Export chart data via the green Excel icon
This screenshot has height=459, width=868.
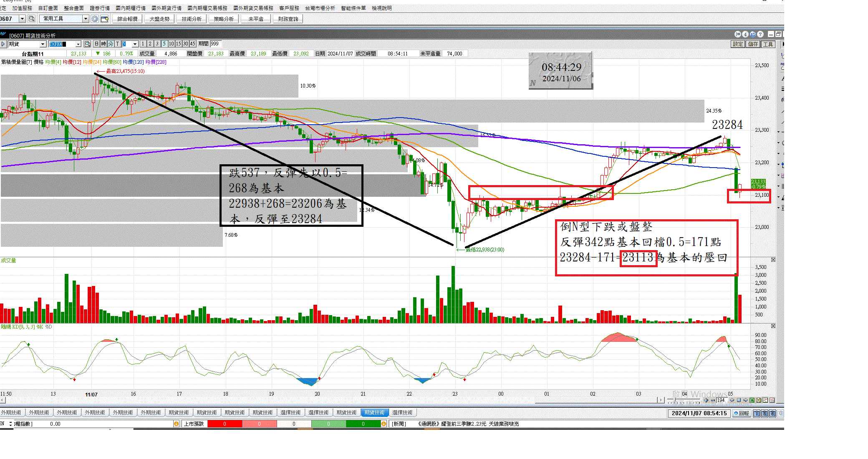[752, 400]
